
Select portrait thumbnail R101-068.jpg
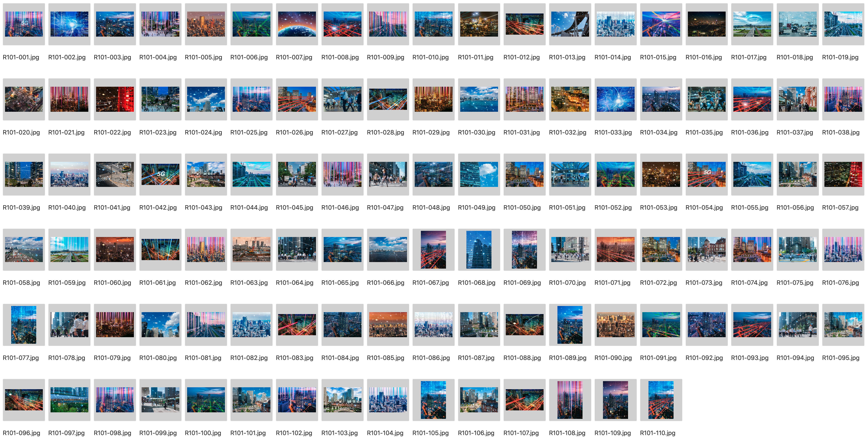tap(479, 250)
